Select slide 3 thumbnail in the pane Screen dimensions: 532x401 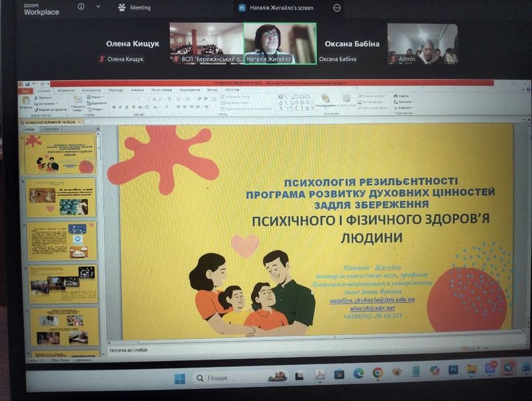(x=62, y=241)
